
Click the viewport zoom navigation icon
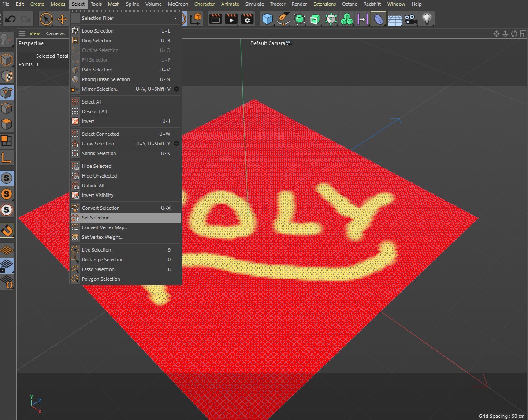(505, 33)
